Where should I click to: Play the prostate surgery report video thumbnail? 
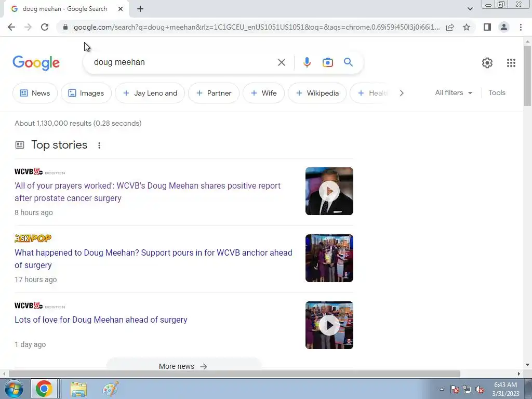[x=329, y=191]
